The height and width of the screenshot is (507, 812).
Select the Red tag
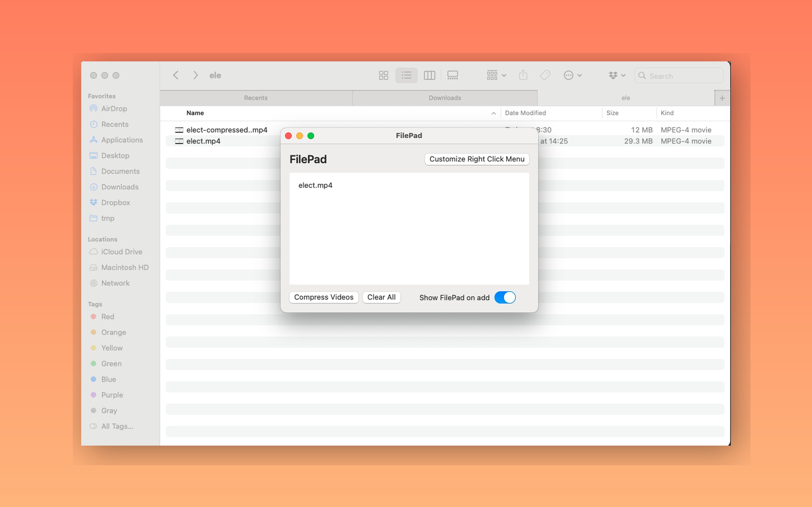[x=108, y=317]
